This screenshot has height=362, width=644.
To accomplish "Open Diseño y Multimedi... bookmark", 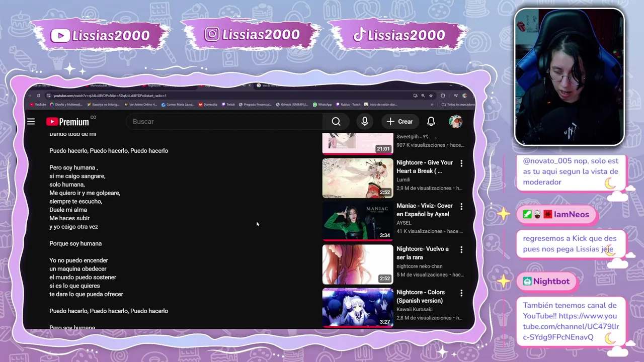I will click(66, 105).
